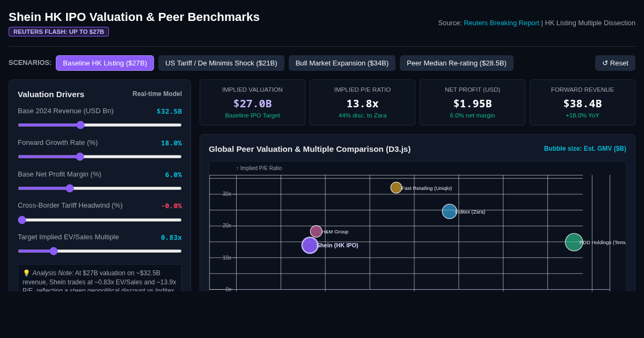This screenshot has width=644, height=338.
Task: Click the Net Profit $1.95B card
Action: tap(472, 102)
